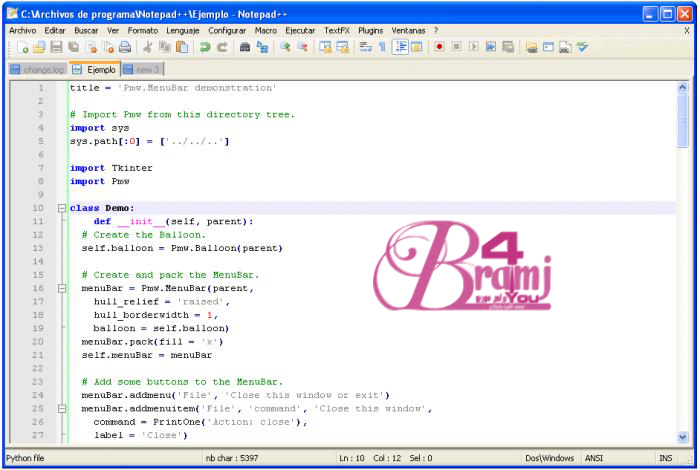Open the Buscar menu
700x470 pixels.
click(x=86, y=30)
